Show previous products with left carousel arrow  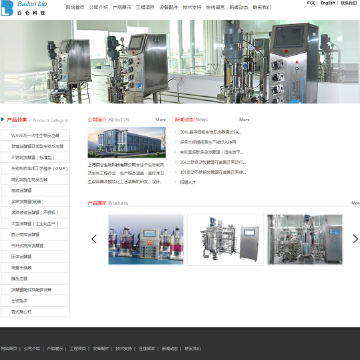point(94,239)
